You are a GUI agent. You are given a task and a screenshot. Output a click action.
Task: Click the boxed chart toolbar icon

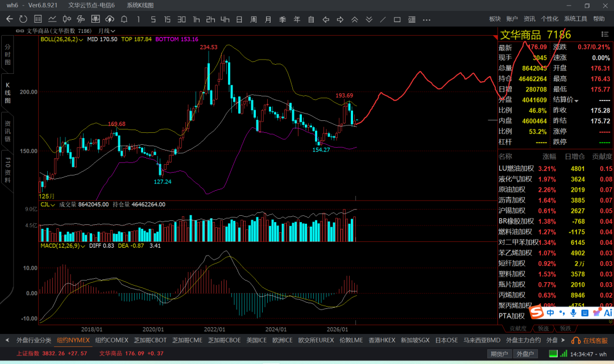[95, 19]
